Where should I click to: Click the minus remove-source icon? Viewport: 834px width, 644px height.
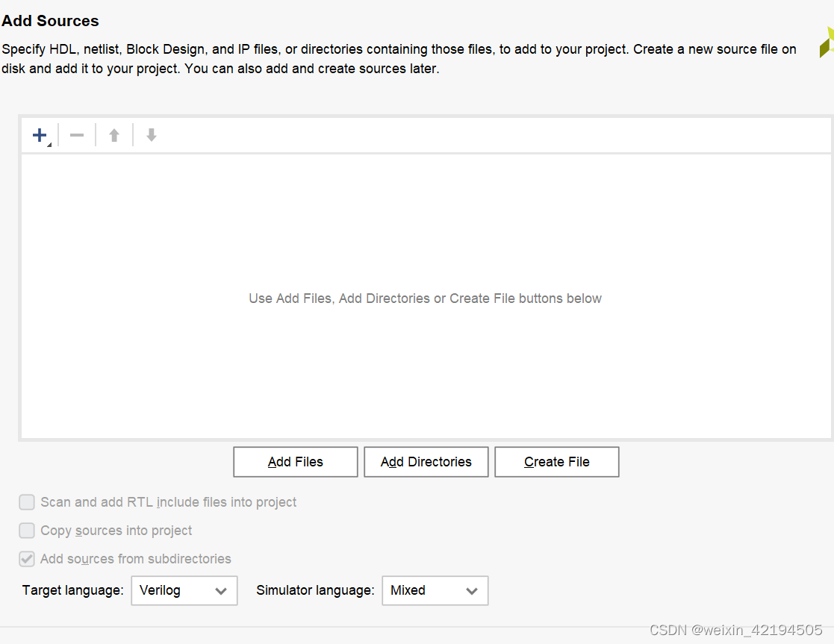pyautogui.click(x=77, y=135)
